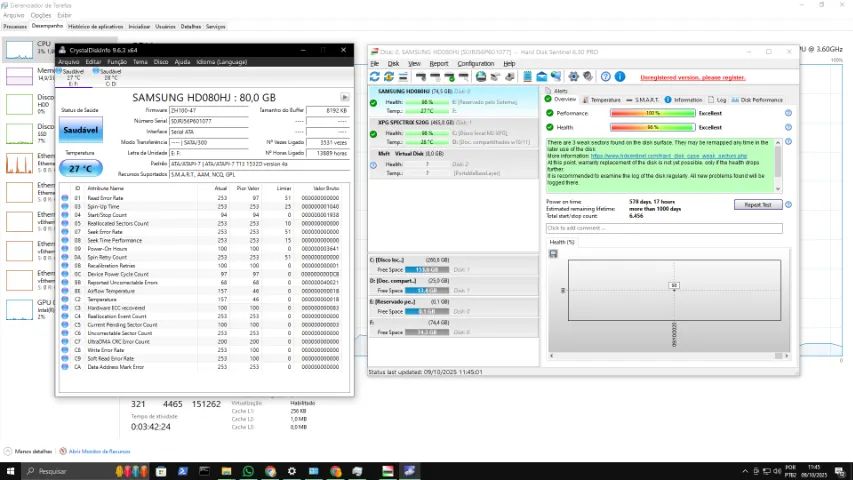Click the save floppy icon above Health graph
The width and height of the screenshot is (853, 480).
point(553,254)
